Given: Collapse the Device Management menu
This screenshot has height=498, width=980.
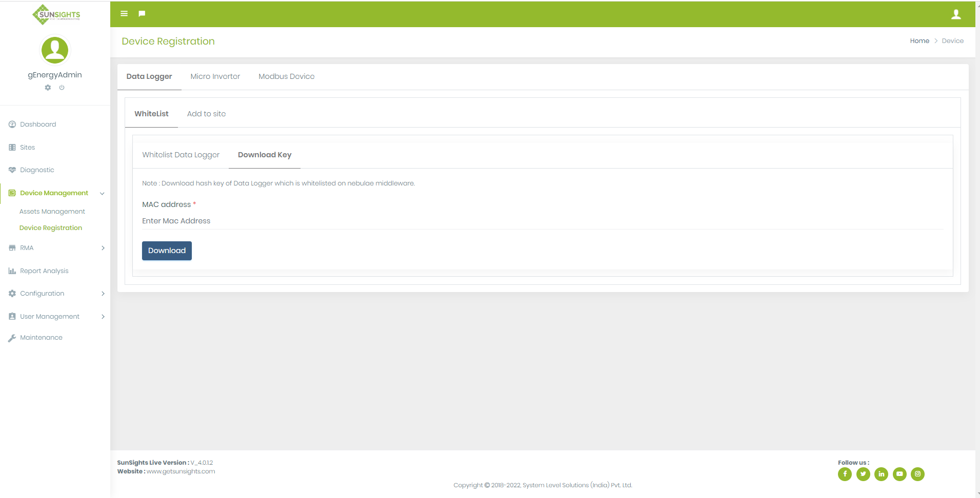Looking at the screenshot, I should [x=53, y=193].
